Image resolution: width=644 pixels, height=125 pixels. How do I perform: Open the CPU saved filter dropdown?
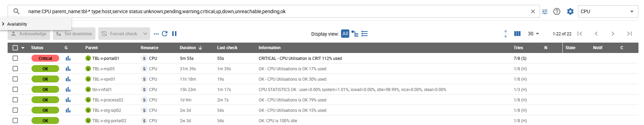608,11
